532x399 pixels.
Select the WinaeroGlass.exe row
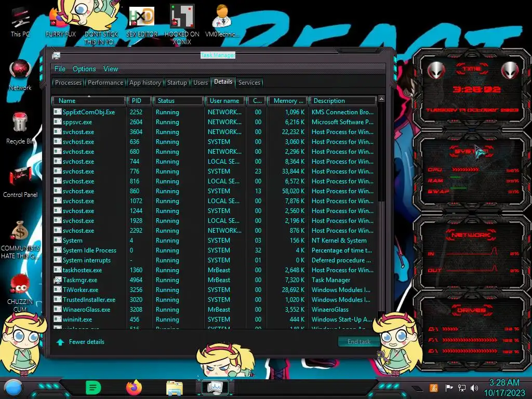215,310
